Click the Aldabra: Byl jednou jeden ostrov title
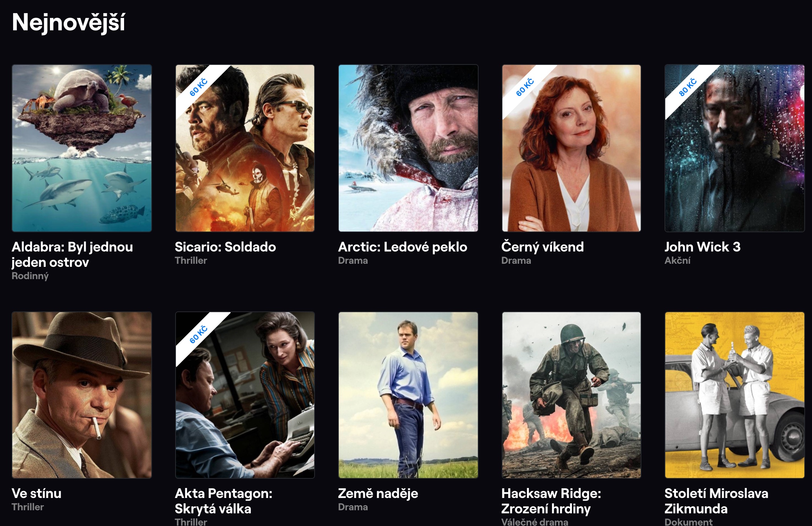 [72, 255]
